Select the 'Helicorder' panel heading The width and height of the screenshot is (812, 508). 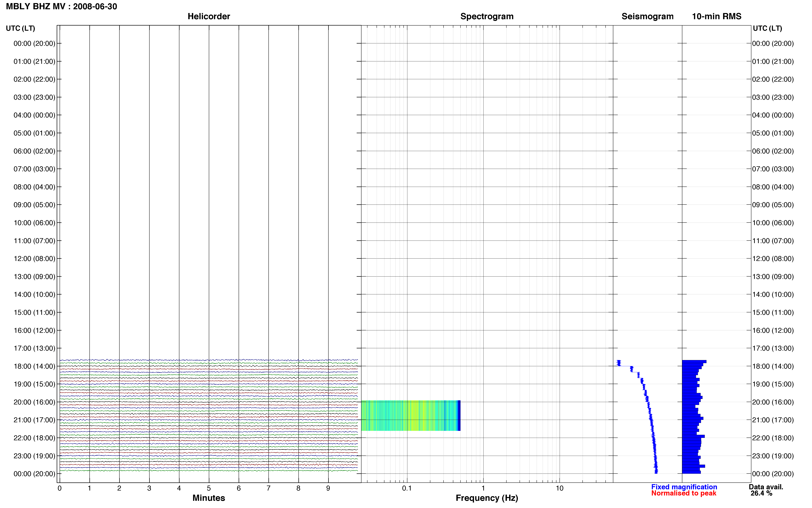(209, 16)
